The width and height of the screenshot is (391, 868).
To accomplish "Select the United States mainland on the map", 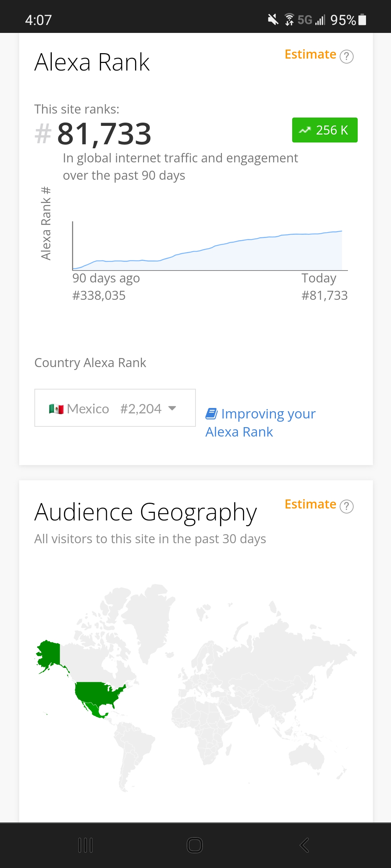I will 98,693.
